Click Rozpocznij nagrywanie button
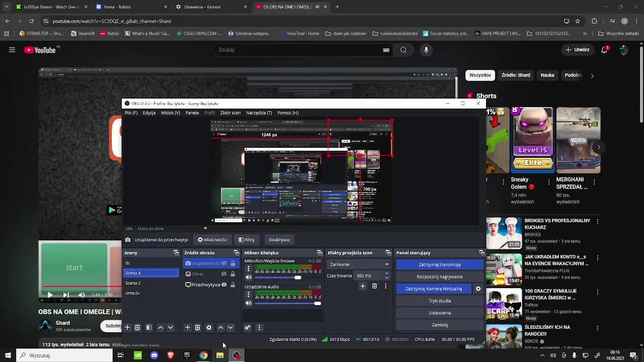The width and height of the screenshot is (644, 362). pos(440,277)
